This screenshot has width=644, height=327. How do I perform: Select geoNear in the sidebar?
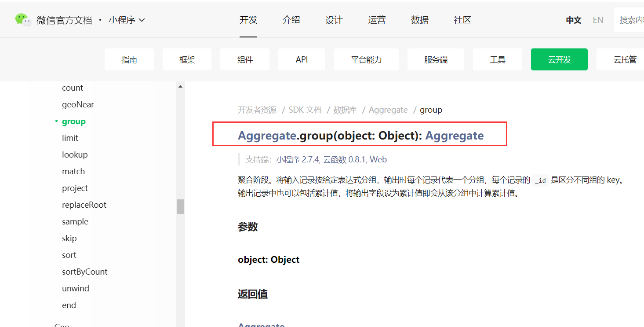(78, 105)
